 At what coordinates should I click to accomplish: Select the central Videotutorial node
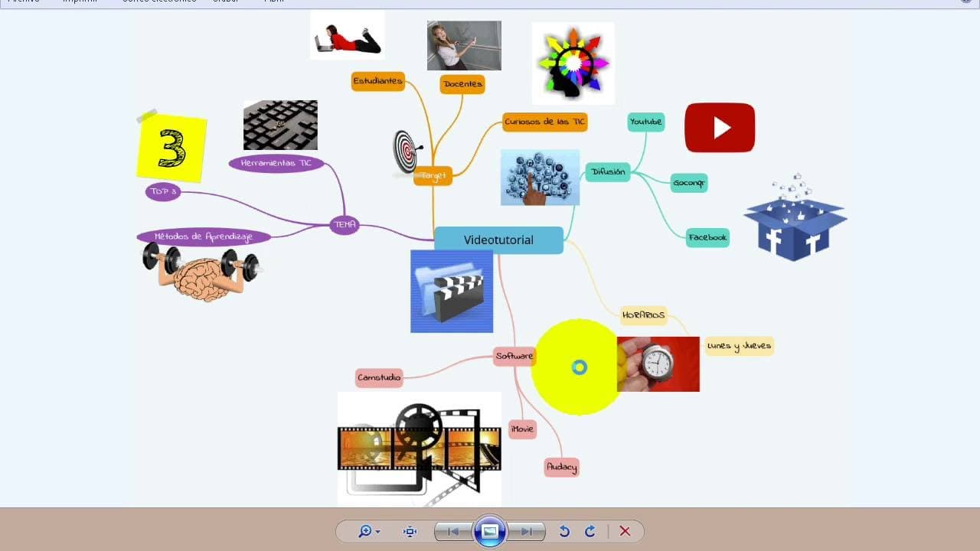498,240
